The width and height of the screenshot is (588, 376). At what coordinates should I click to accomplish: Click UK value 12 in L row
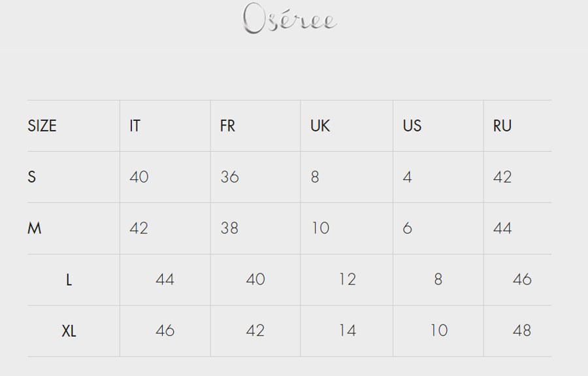pos(348,280)
